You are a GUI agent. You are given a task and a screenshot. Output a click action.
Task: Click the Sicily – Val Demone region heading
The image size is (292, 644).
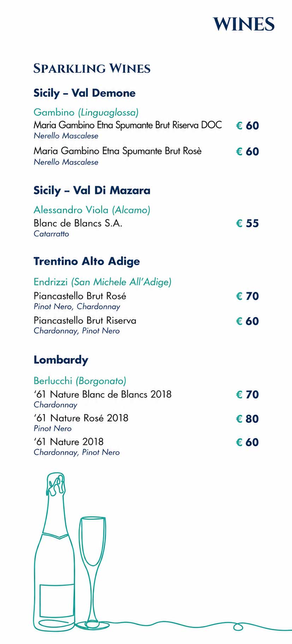(84, 93)
